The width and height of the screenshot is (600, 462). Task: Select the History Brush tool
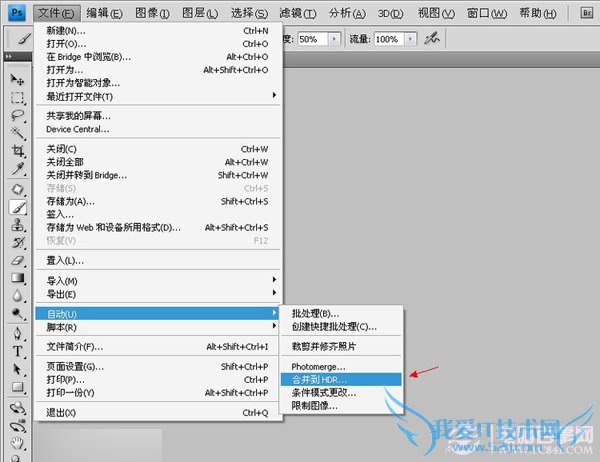(x=17, y=243)
